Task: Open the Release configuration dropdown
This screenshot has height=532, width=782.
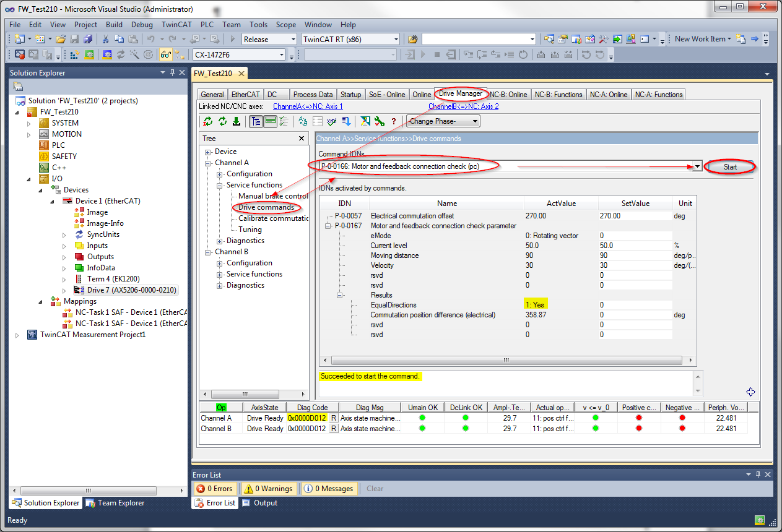Action: 292,39
